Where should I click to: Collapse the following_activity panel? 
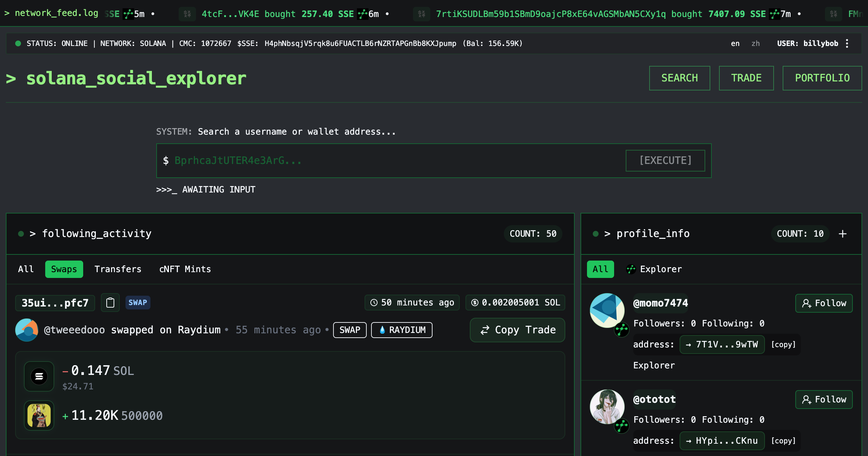click(21, 233)
